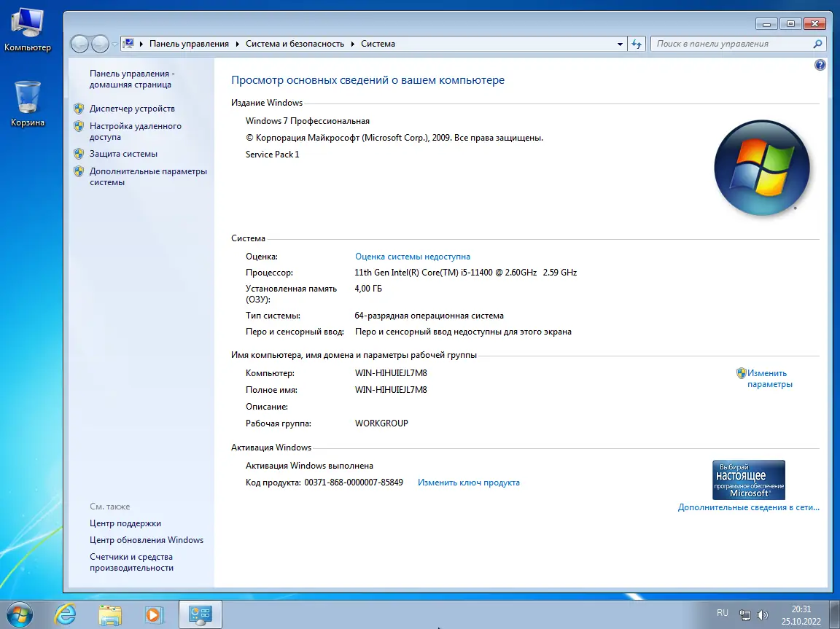Screen dimensions: 840x629
Task: Click shield icon beside Дополнительные параметры системы
Action: 79,171
